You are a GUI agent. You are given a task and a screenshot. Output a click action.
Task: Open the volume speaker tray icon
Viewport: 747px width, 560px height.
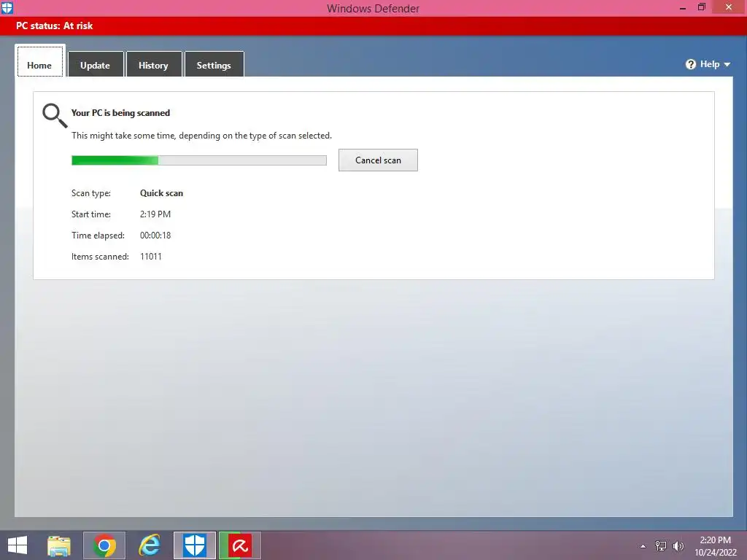coord(678,546)
